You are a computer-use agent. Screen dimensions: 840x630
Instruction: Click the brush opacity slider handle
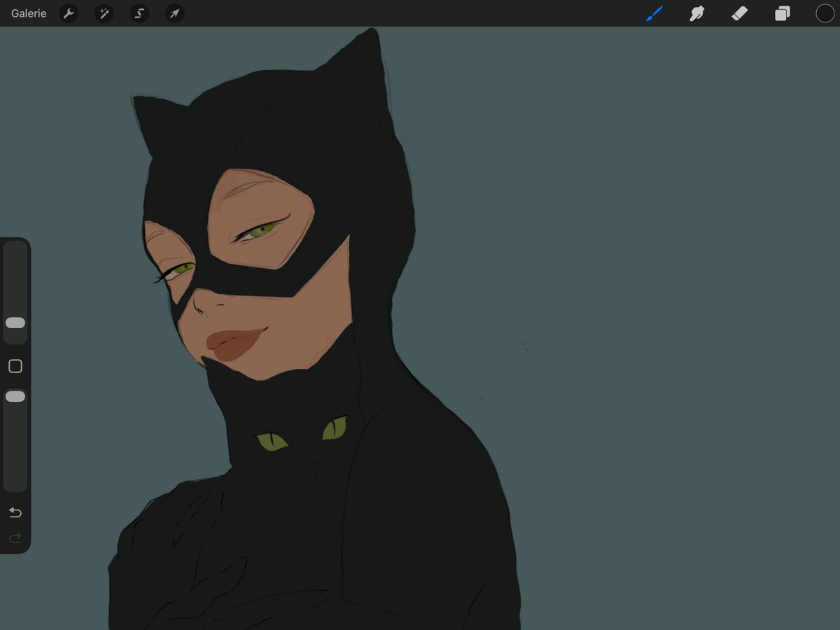coord(15,396)
